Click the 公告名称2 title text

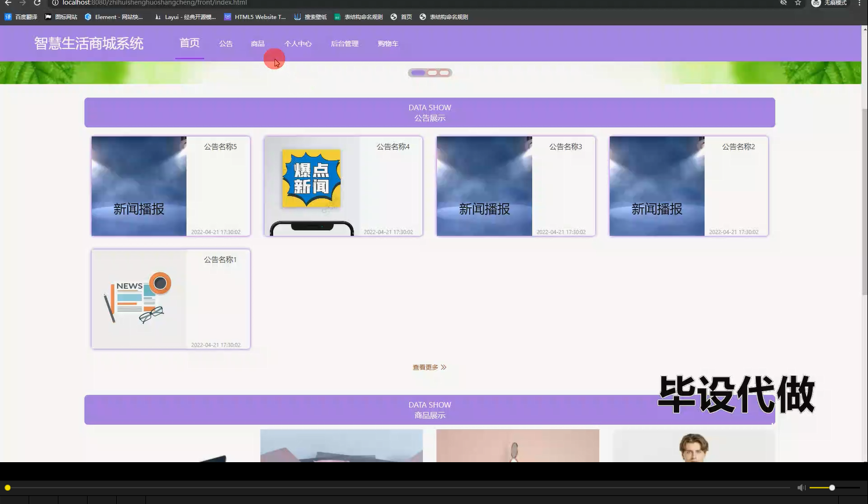coord(739,147)
